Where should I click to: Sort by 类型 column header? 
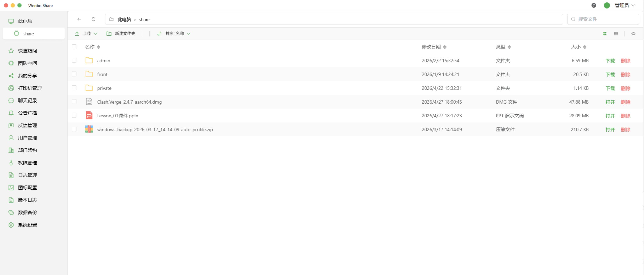click(x=503, y=47)
